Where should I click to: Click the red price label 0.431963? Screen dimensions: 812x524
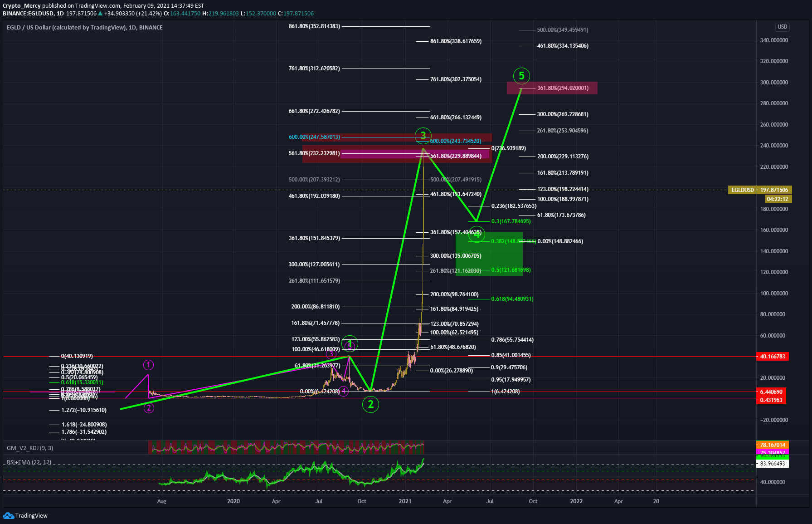(x=771, y=400)
